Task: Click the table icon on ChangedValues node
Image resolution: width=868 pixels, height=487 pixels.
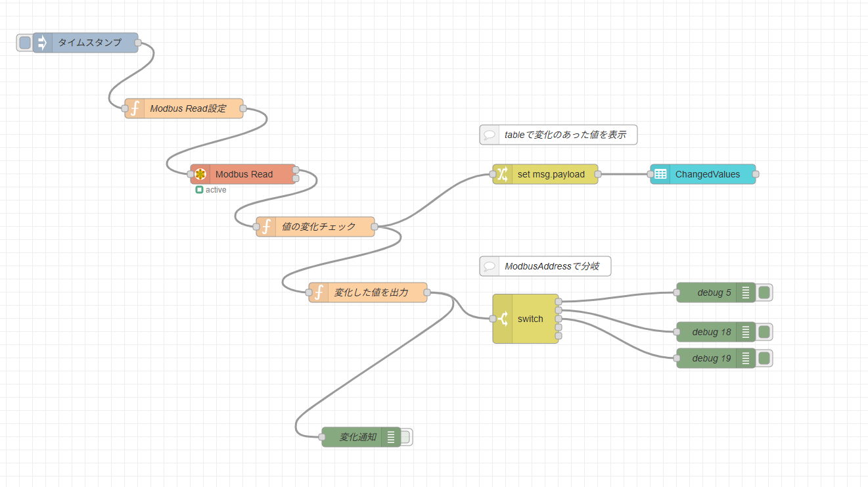Action: [x=660, y=174]
